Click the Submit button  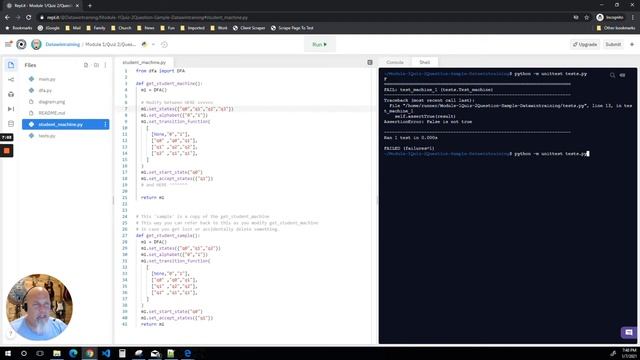click(x=613, y=44)
